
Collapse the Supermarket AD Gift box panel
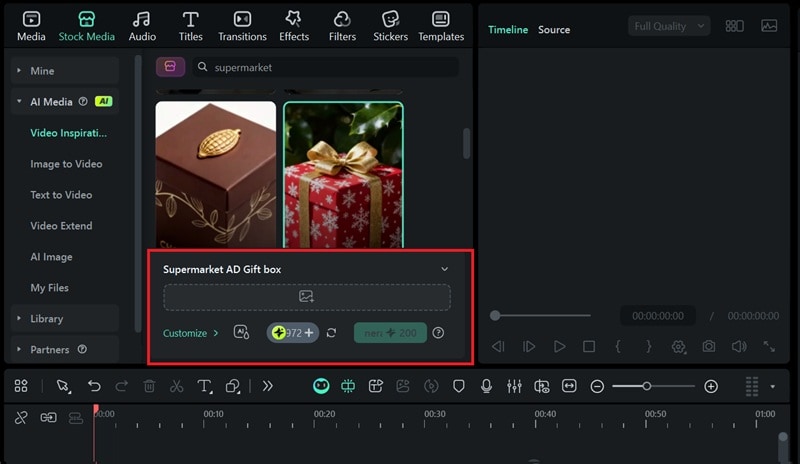click(444, 269)
